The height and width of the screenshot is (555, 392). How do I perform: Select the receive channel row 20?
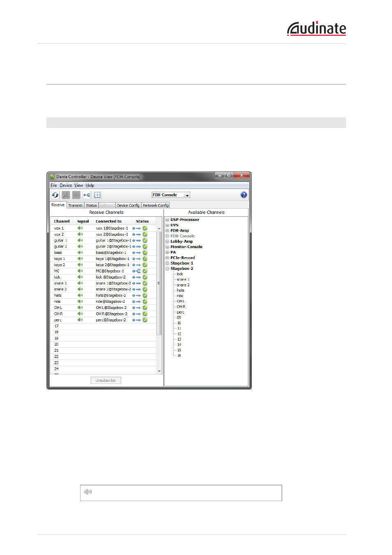[x=103, y=344]
